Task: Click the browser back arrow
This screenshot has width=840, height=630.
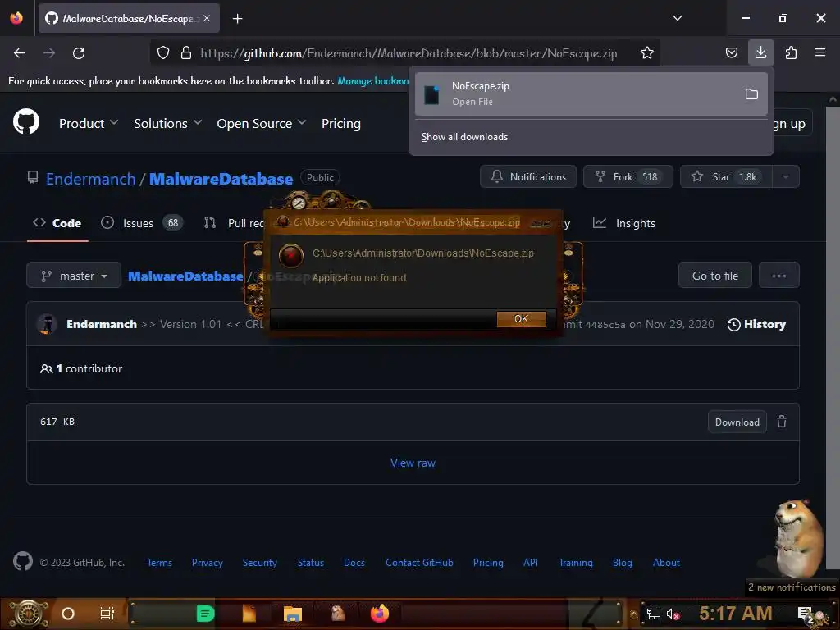Action: pos(20,53)
